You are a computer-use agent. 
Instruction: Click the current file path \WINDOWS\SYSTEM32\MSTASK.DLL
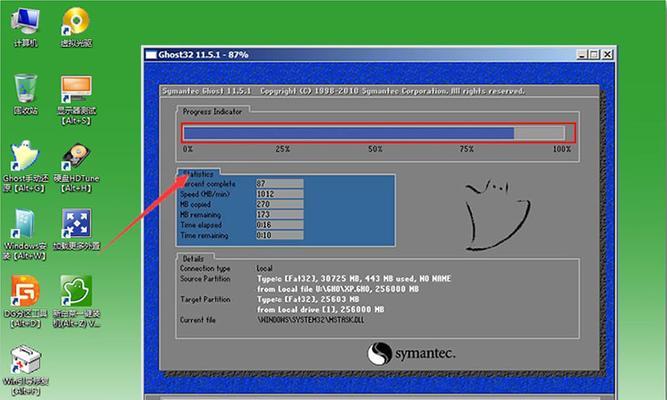pyautogui.click(x=311, y=320)
